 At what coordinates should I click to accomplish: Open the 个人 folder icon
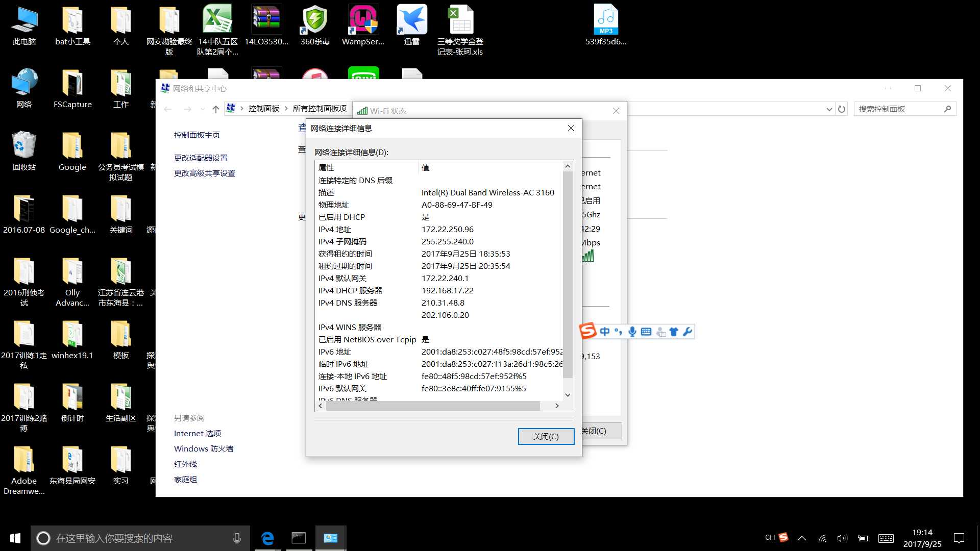[121, 26]
